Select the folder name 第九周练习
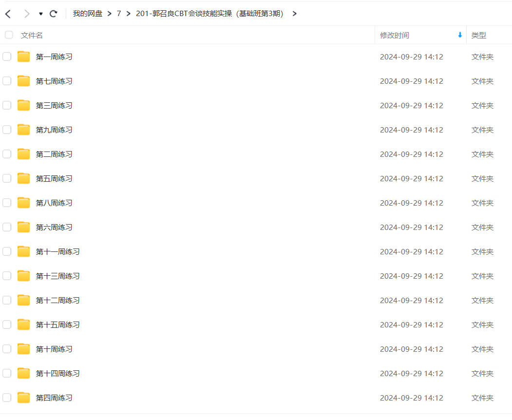512x420 pixels. coord(54,130)
